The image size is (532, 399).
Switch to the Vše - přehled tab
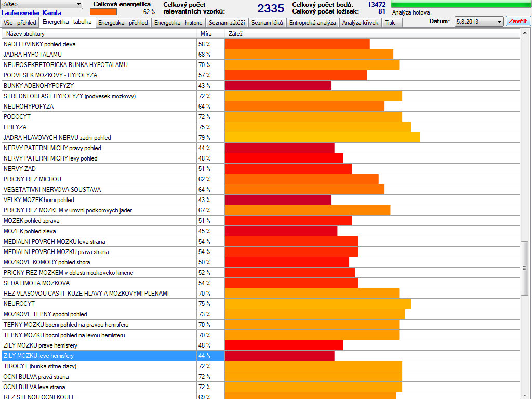coord(20,23)
